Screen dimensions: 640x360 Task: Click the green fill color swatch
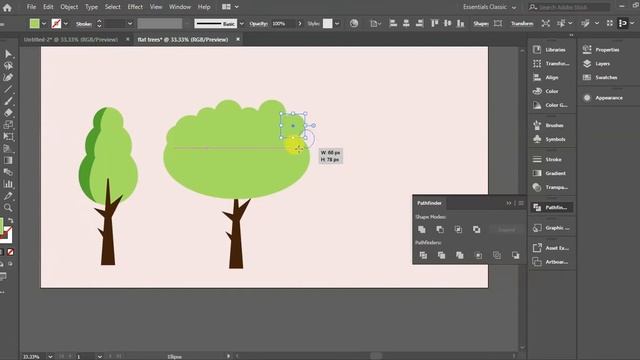35,24
